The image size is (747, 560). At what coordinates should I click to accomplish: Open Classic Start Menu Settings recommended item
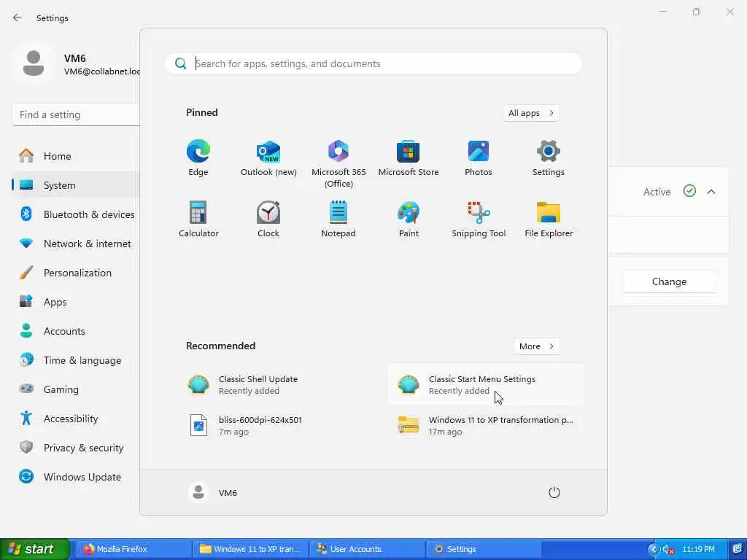pyautogui.click(x=486, y=385)
